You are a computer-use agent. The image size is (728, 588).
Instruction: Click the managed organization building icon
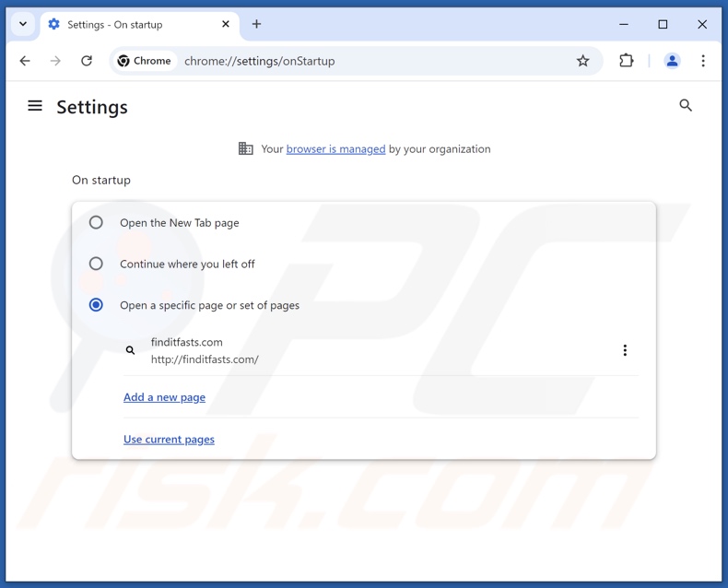(246, 148)
